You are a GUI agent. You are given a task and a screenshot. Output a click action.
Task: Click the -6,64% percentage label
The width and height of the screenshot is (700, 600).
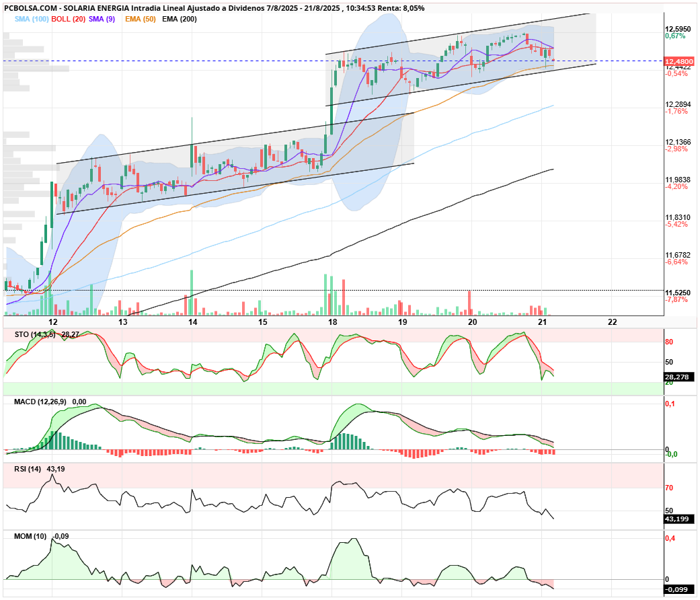[676, 262]
